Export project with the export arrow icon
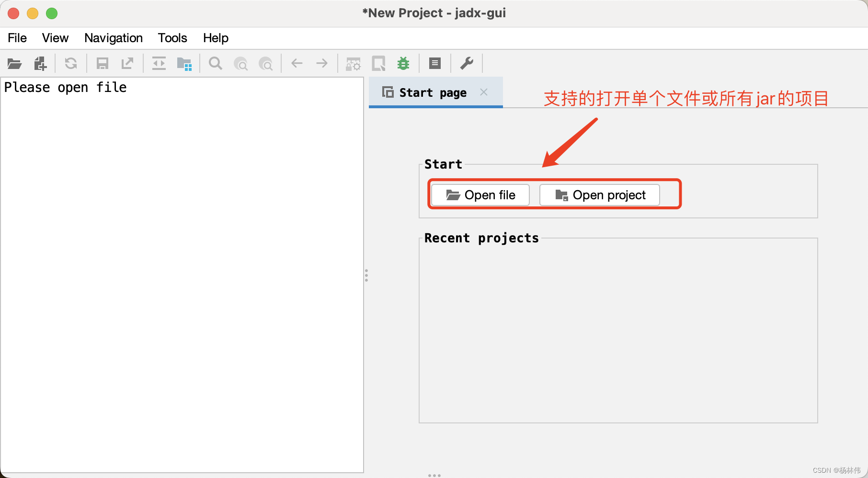The height and width of the screenshot is (478, 868). (x=127, y=63)
